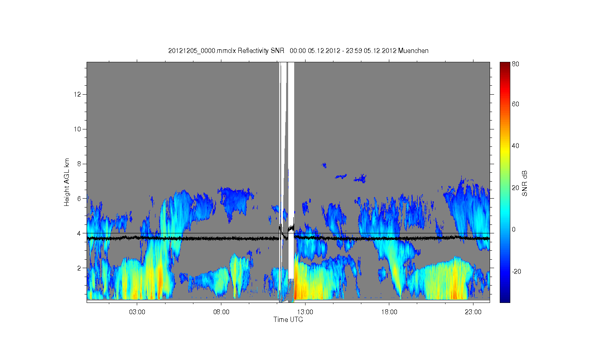Click the colorbar label '40'
This screenshot has height=364, width=607.
tap(515, 146)
